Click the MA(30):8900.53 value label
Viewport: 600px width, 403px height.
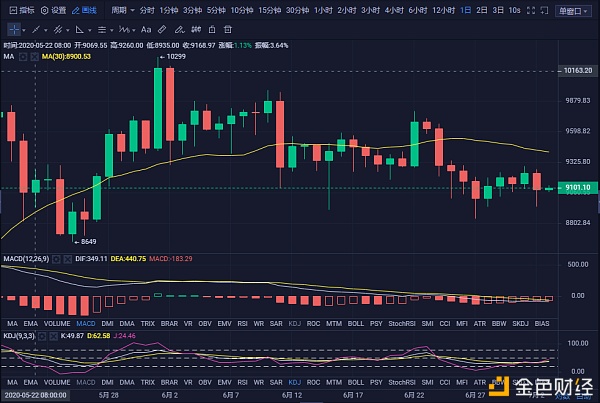coord(66,57)
